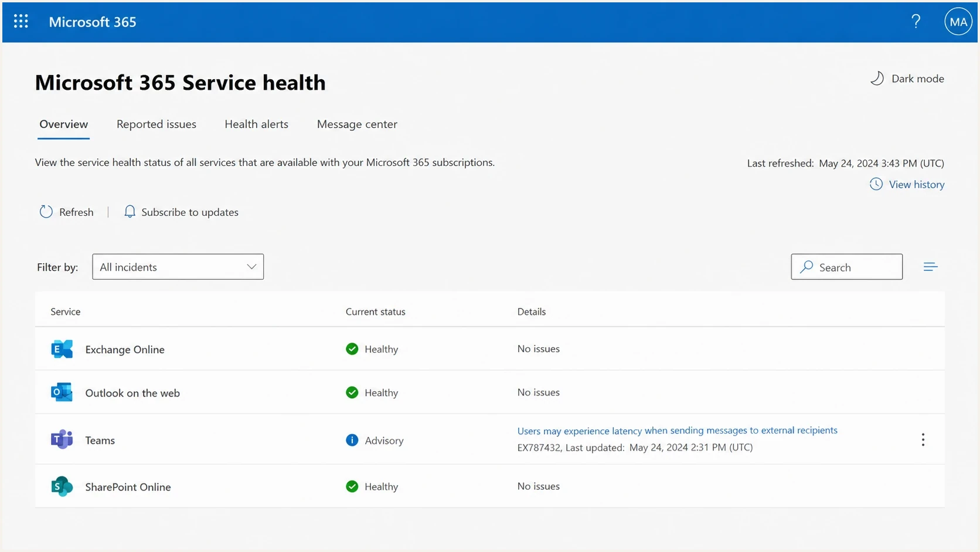Image resolution: width=980 pixels, height=552 pixels.
Task: Click No issues in Outlook on the web row
Action: pos(538,392)
